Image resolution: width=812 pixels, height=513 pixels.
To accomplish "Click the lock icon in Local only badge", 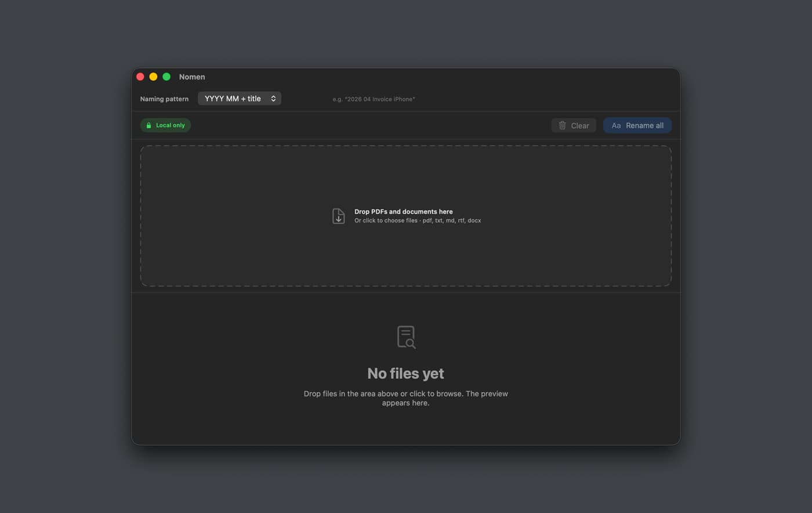I will [148, 125].
